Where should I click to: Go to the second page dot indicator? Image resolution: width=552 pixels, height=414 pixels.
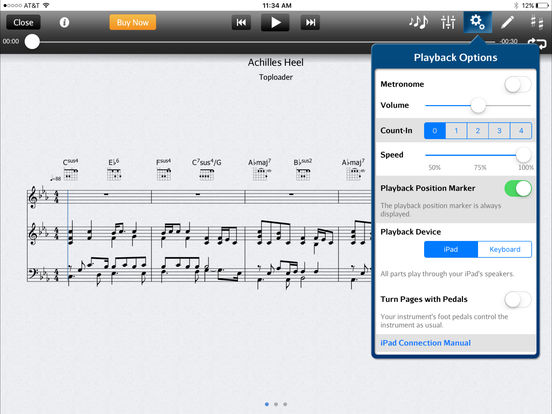[x=276, y=404]
